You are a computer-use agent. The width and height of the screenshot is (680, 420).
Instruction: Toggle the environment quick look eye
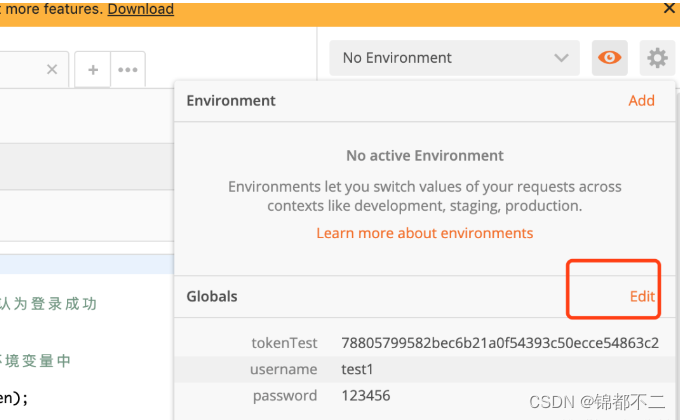[608, 58]
